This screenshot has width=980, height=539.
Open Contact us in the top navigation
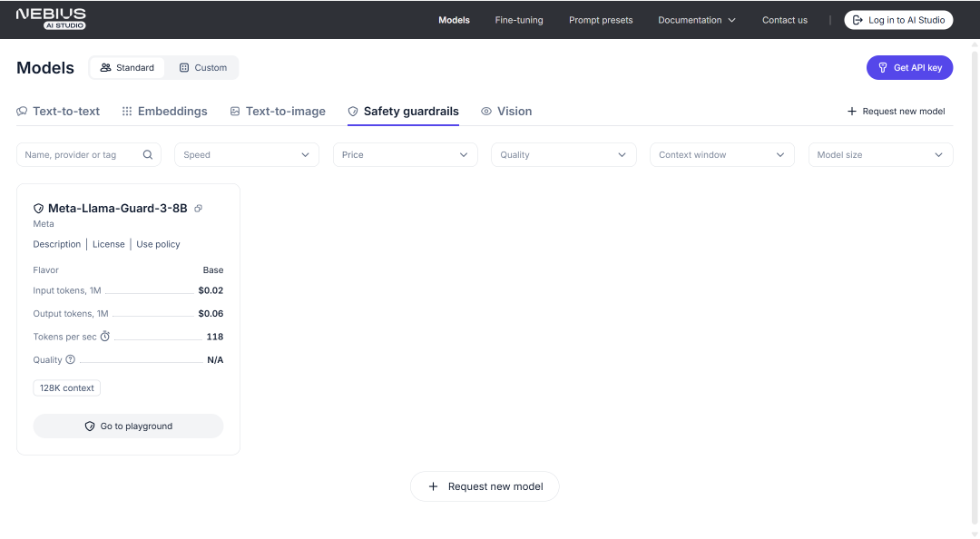pos(784,20)
